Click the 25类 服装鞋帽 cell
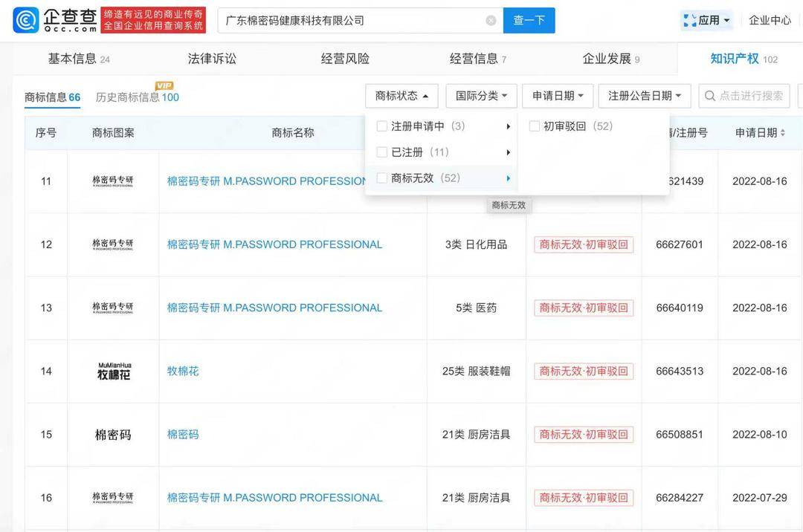Viewport: 803px width, 532px height. pos(477,372)
